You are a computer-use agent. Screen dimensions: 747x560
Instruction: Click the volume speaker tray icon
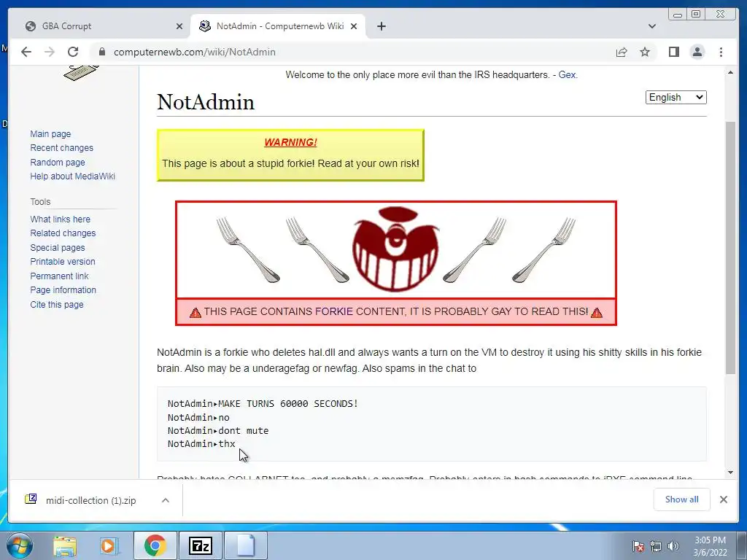[x=673, y=546]
